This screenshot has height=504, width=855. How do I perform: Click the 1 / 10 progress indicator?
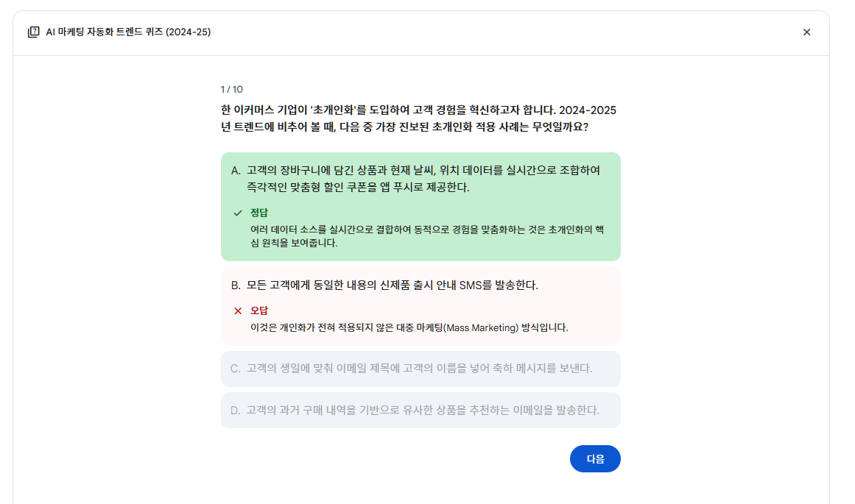232,89
